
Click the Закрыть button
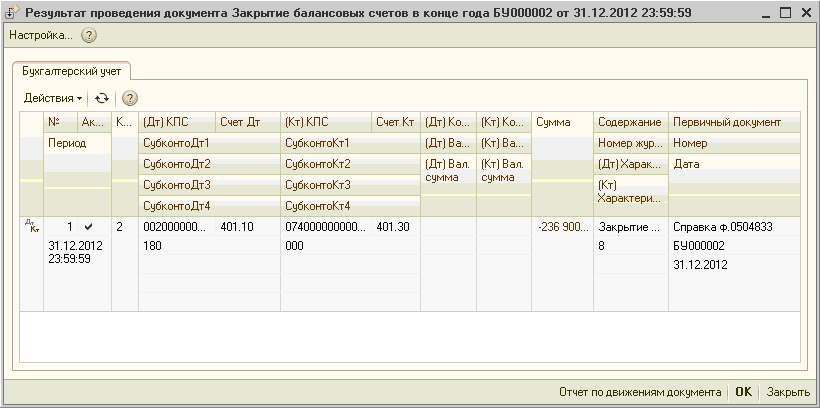coord(788,393)
